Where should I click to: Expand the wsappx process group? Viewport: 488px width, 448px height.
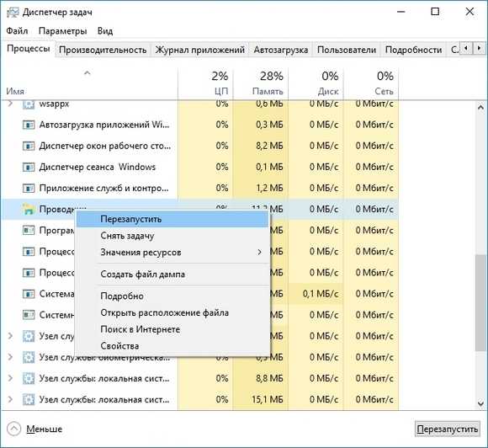10,103
